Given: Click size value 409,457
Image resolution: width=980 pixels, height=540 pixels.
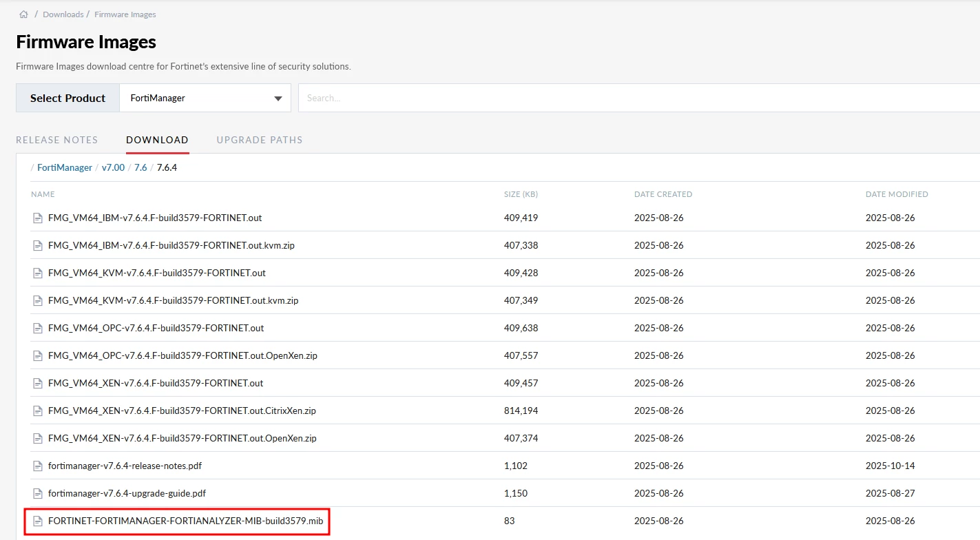Looking at the screenshot, I should [521, 383].
